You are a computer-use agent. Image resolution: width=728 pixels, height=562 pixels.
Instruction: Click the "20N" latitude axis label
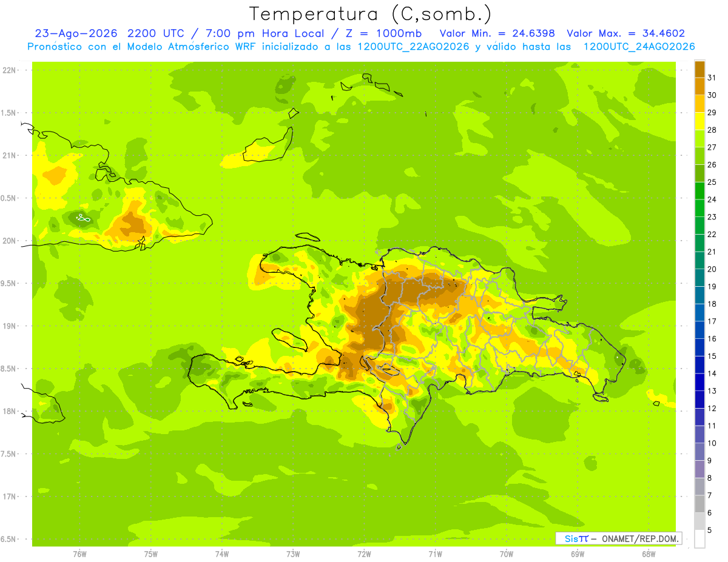click(x=9, y=241)
